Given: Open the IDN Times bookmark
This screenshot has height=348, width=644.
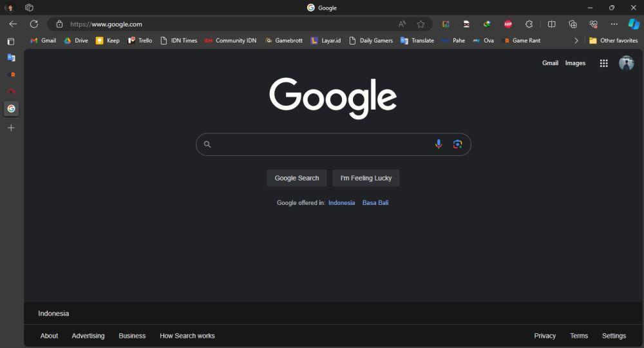Looking at the screenshot, I should click(178, 40).
